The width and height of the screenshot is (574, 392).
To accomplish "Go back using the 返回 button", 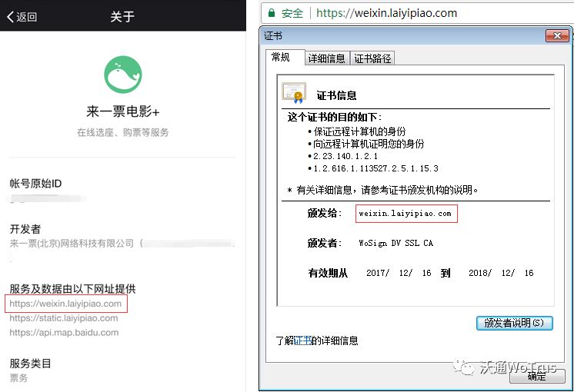I will [22, 17].
